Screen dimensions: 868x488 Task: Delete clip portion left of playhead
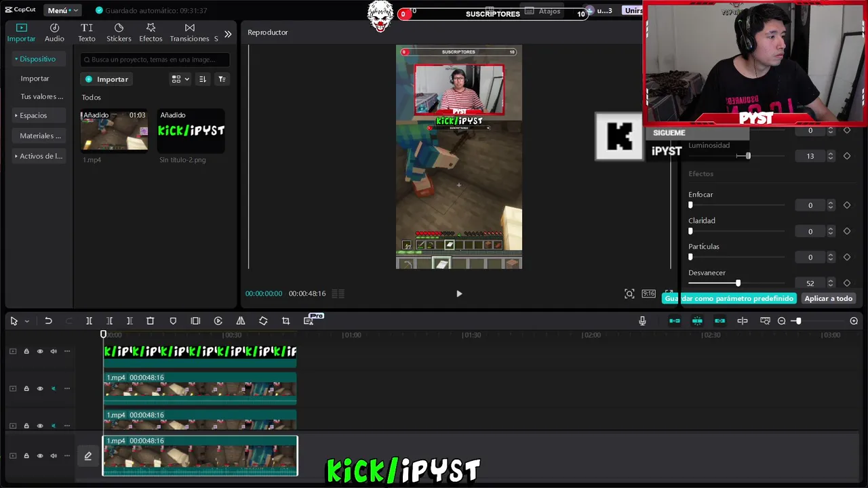(x=109, y=321)
